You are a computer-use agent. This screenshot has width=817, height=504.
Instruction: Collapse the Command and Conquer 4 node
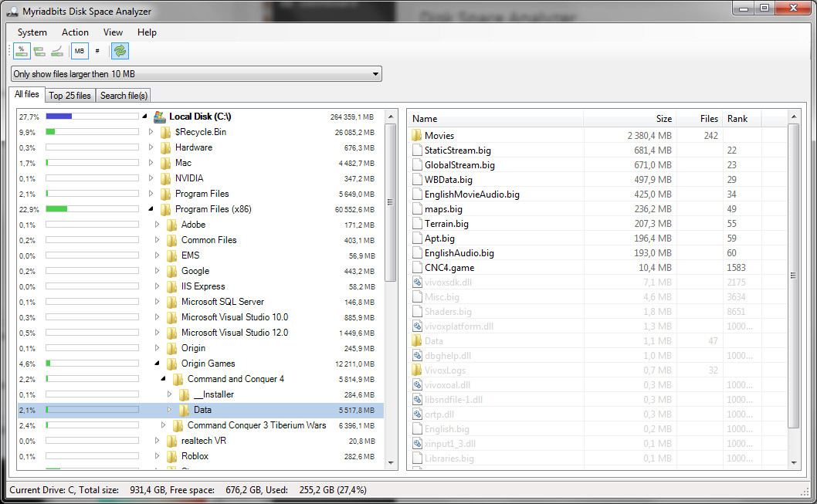(x=164, y=379)
